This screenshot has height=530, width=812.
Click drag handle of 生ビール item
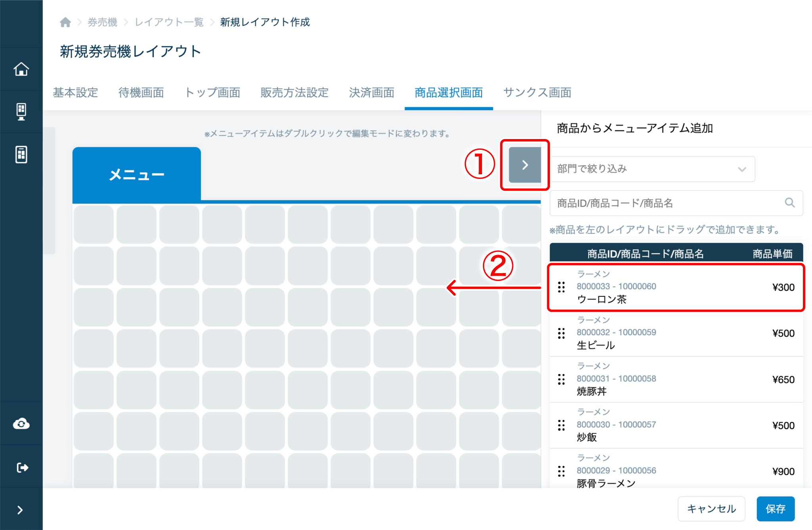(x=561, y=333)
